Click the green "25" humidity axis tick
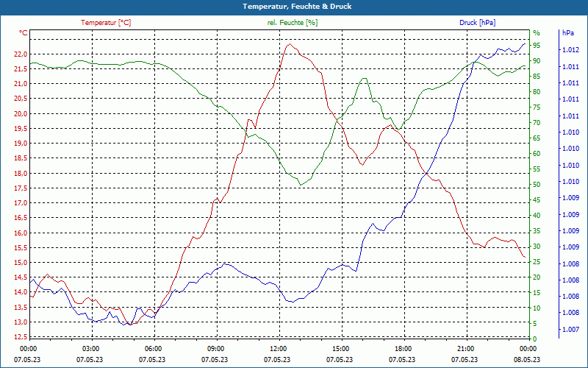Viewport: 588px width, 368px height. click(537, 262)
